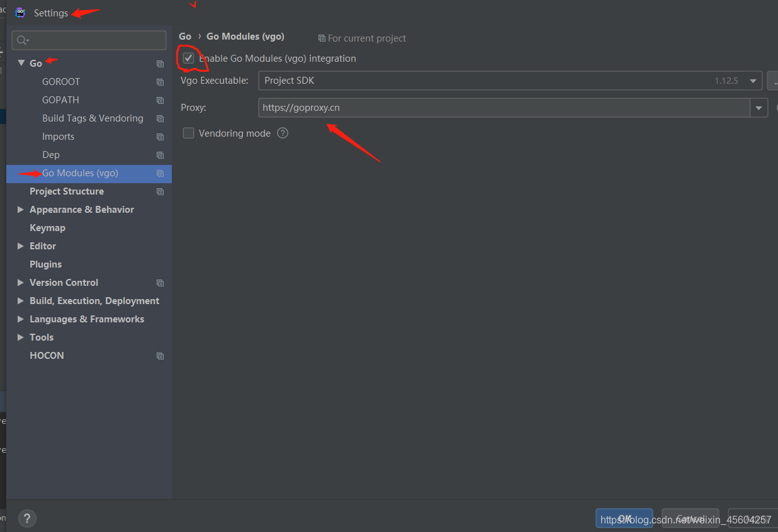The width and height of the screenshot is (778, 532).
Task: Enable the Vendoring mode checkbox
Action: point(188,133)
